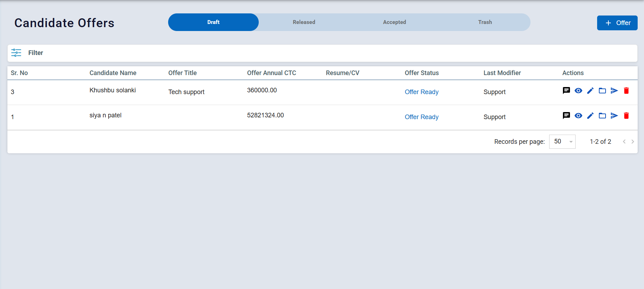Edit siya n patel's offer
Viewport: 644px width, 289px height.
coord(590,116)
